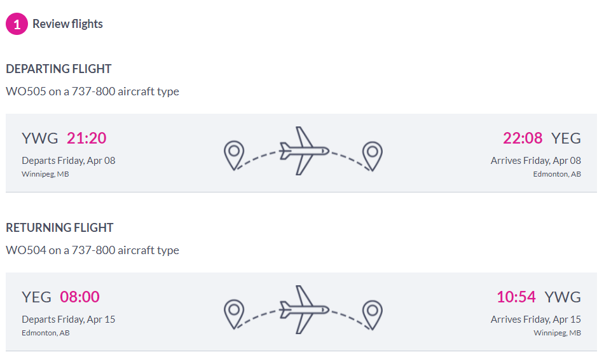The width and height of the screenshot is (604, 364).
Task: Click the departing flight's origin pin icon
Action: (x=234, y=156)
